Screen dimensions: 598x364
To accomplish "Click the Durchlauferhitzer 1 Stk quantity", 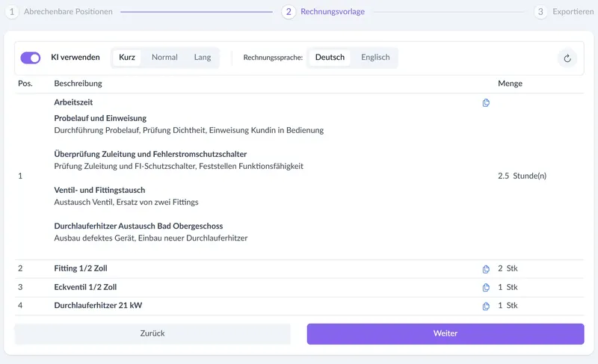I will point(508,305).
